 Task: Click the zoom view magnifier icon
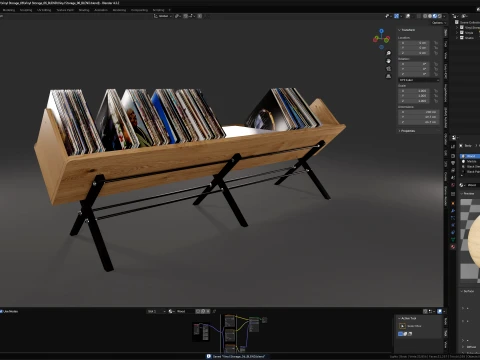388,53
